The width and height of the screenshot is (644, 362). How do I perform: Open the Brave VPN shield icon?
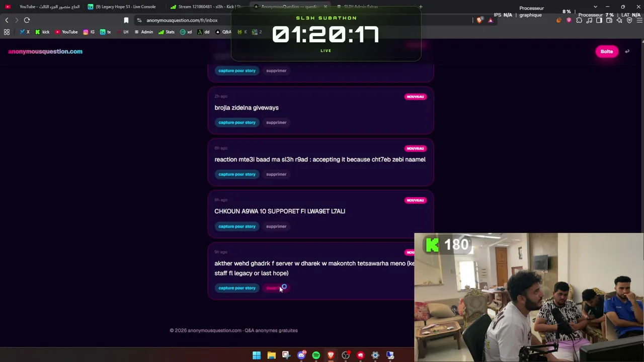pyautogui.click(x=629, y=20)
